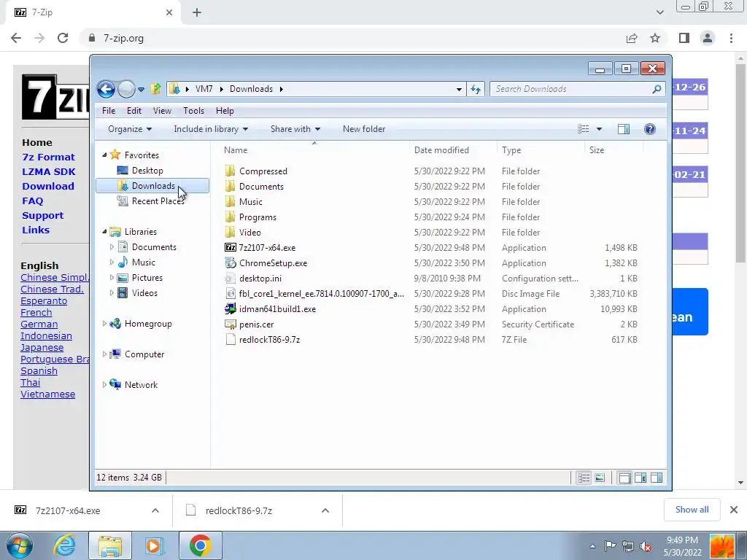Open the View menu
The width and height of the screenshot is (747, 560).
162,111
